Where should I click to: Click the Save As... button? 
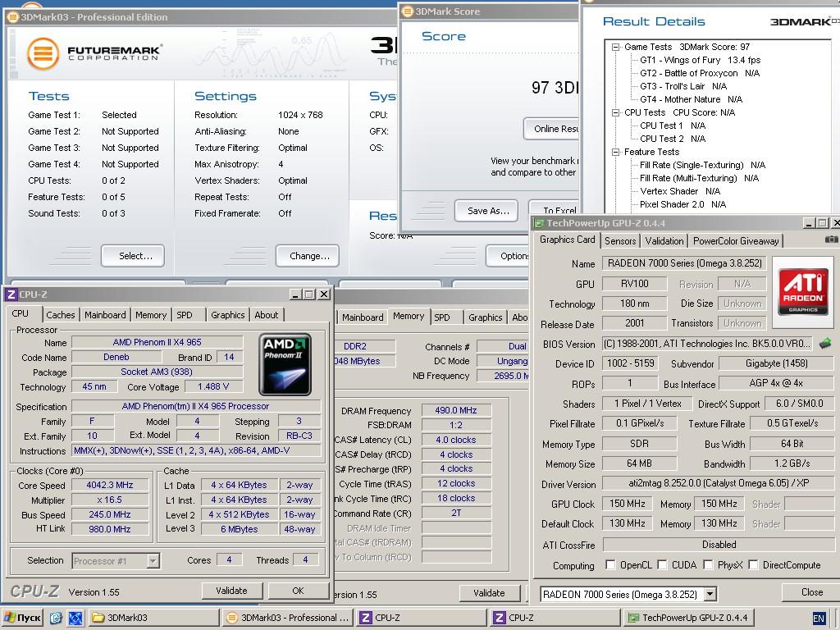point(486,211)
